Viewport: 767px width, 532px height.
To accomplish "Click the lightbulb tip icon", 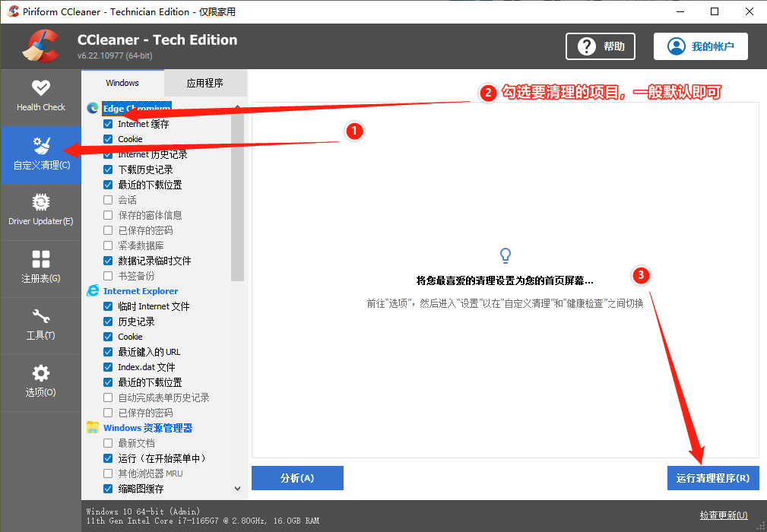I will tap(505, 255).
